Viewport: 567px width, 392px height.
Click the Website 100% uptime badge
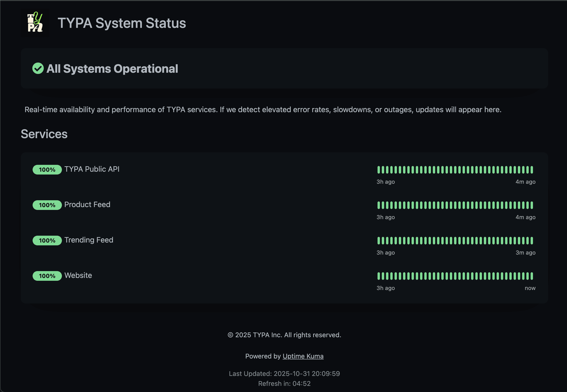47,276
